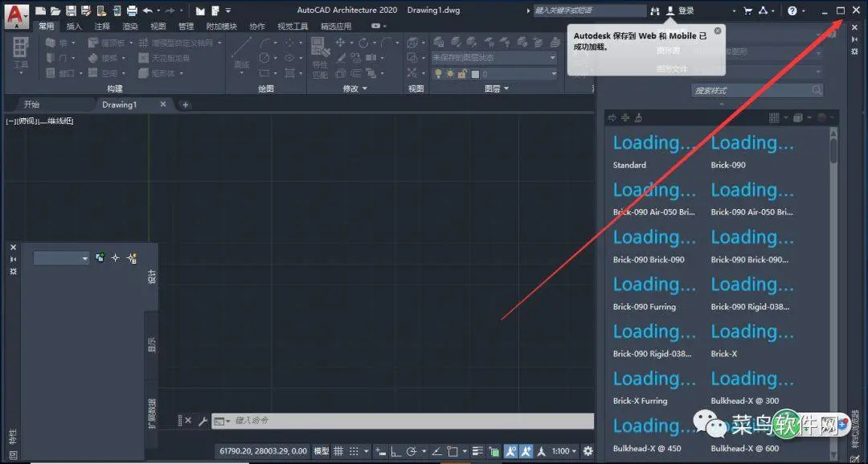This screenshot has width=868, height=464.
Task: Select the 天花板栅格 ceiling grid tool
Action: click(163, 58)
